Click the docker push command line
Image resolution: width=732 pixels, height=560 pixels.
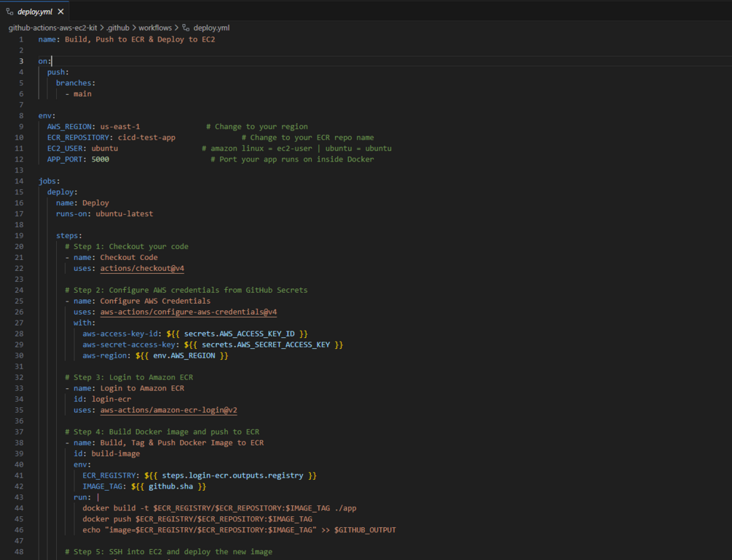click(x=197, y=519)
